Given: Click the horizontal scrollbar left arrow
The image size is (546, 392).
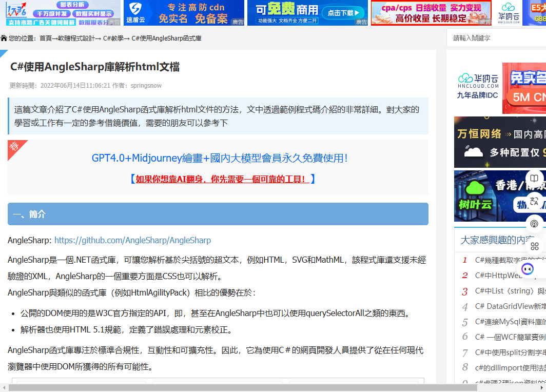Looking at the screenshot, I should 4,388.
